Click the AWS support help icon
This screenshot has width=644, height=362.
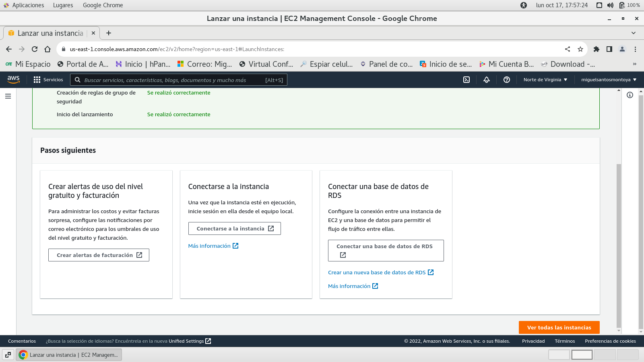click(x=507, y=80)
